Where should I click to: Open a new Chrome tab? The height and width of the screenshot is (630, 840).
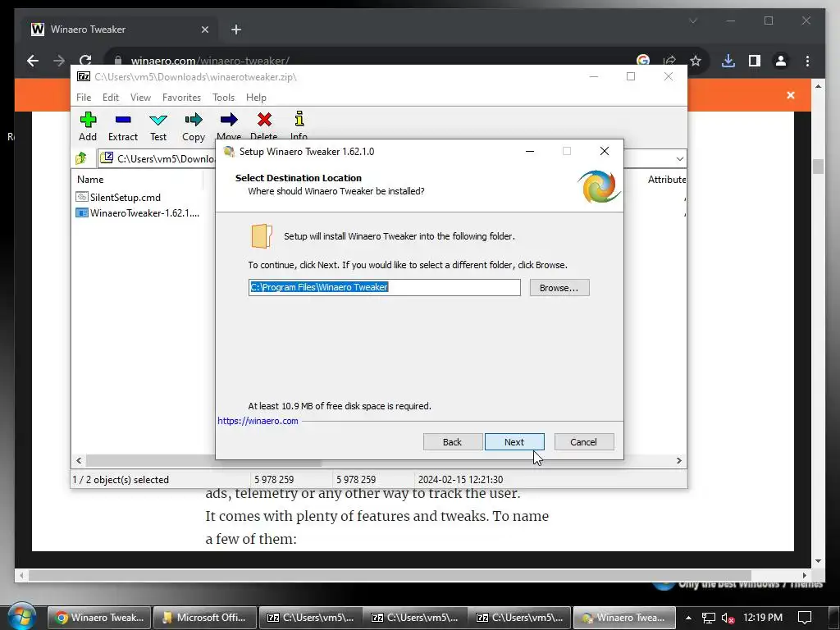click(x=235, y=30)
